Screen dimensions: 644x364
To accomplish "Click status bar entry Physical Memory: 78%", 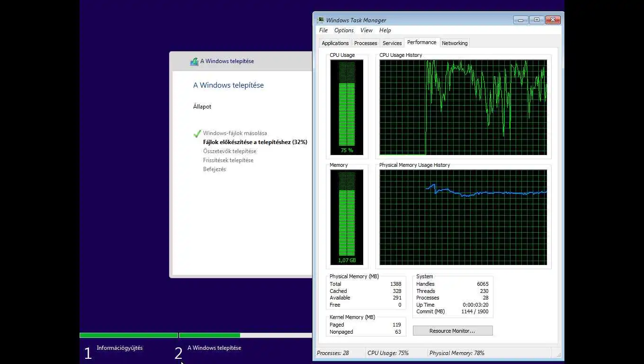I will tap(457, 353).
